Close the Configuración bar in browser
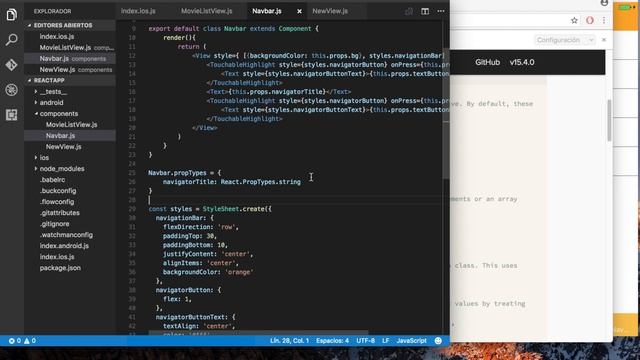Viewport: 640px width, 360px height. tap(604, 40)
